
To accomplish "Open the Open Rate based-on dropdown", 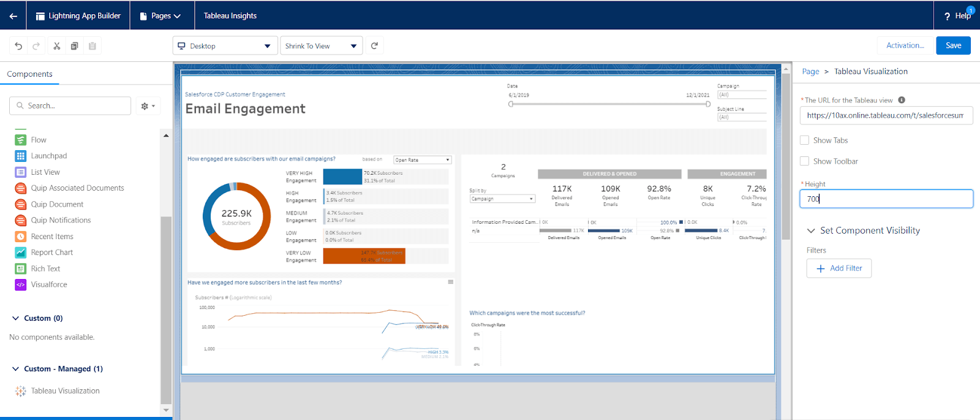I will (x=423, y=160).
